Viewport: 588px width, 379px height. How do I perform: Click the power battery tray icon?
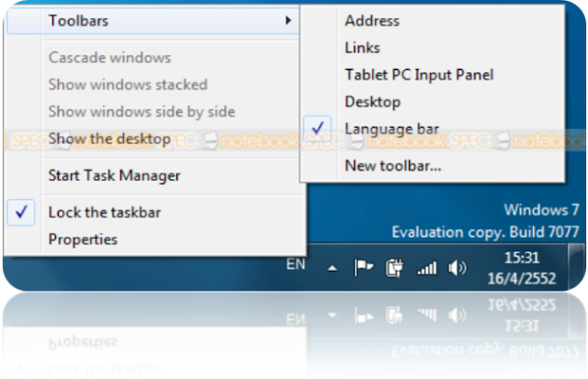coord(394,268)
